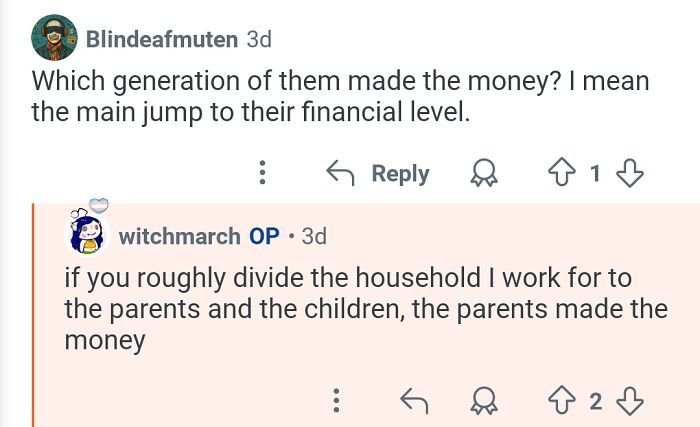Viewport: 700px width, 427px height.
Task: Click the vote count on witchmarch's reply
Action: click(594, 401)
